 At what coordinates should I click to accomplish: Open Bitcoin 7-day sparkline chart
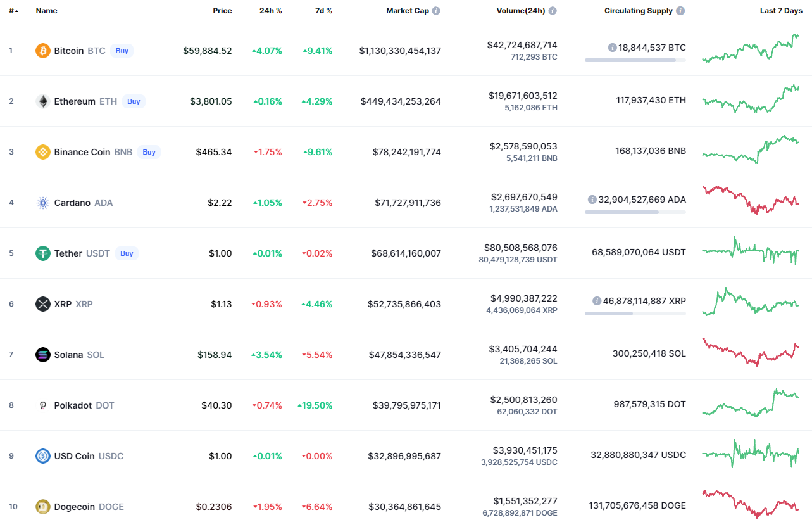[x=751, y=49]
